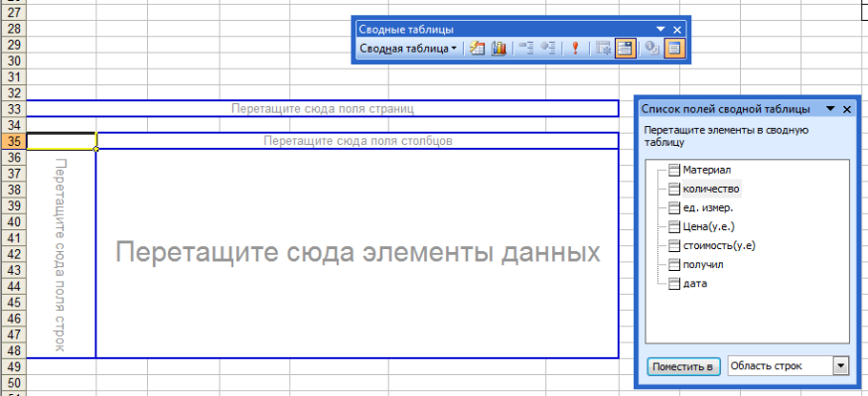Click the Include Hidden Items in Totals icon
Screen dimensions: 868x396
[x=604, y=49]
